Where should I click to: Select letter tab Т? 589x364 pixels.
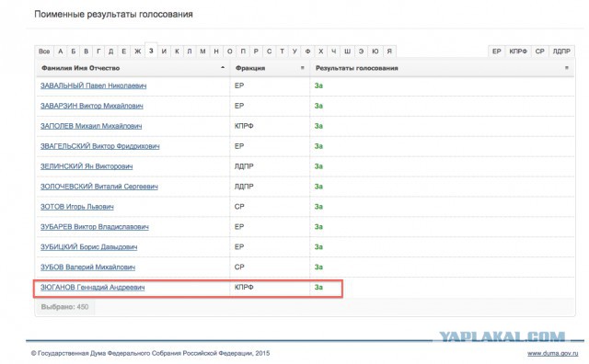coord(282,51)
